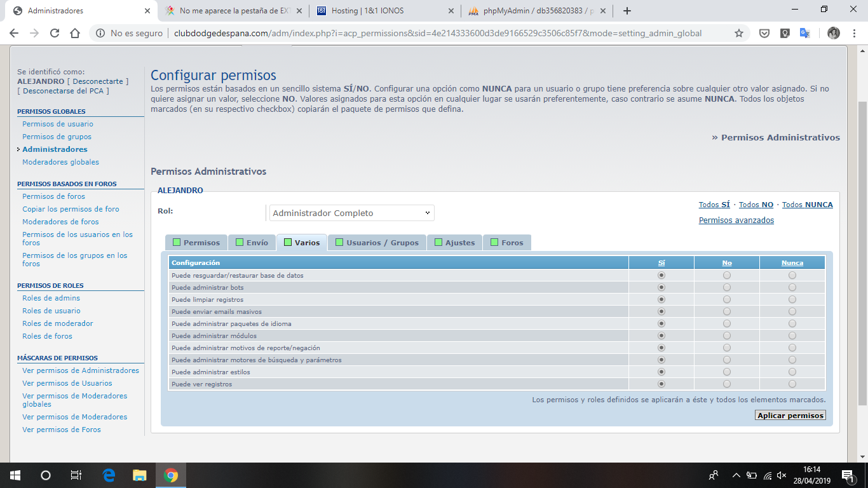Click the 'Todos NUNCA' link
The width and height of the screenshot is (868, 488).
tap(807, 205)
